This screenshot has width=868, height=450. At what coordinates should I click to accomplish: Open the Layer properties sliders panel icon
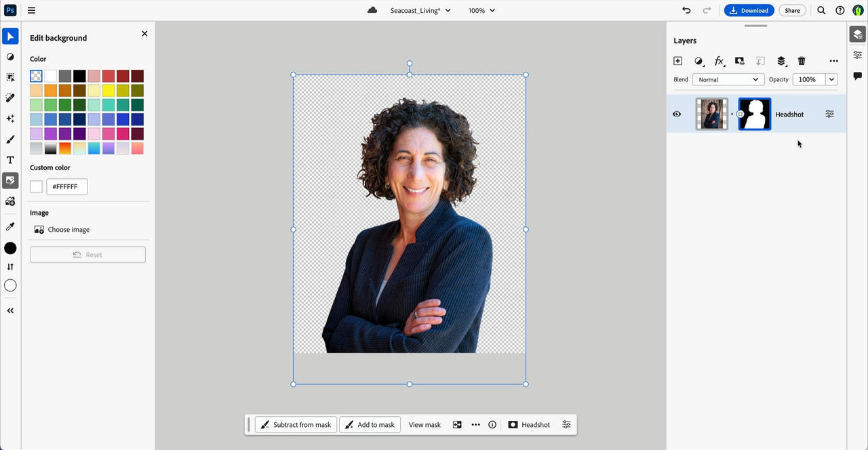pyautogui.click(x=858, y=55)
